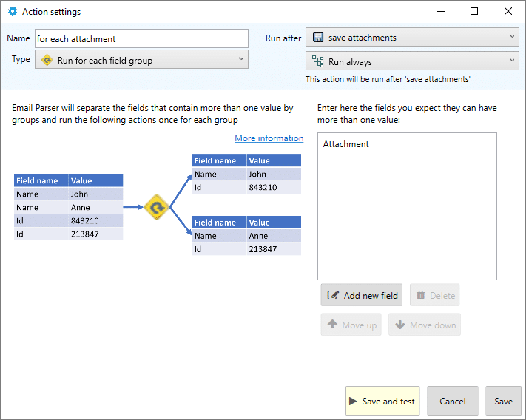
Task: Click the Action settings gear icon
Action: (x=13, y=11)
